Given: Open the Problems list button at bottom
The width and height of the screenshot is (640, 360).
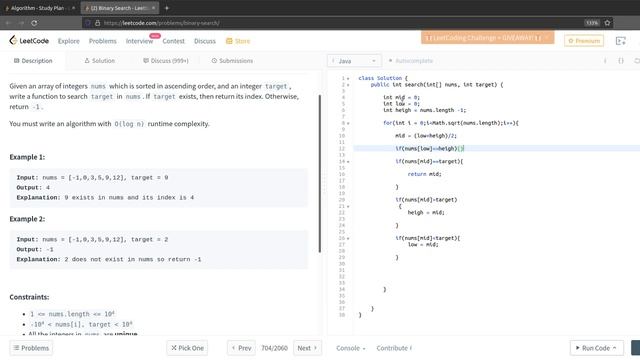Looking at the screenshot, I should pyautogui.click(x=31, y=348).
